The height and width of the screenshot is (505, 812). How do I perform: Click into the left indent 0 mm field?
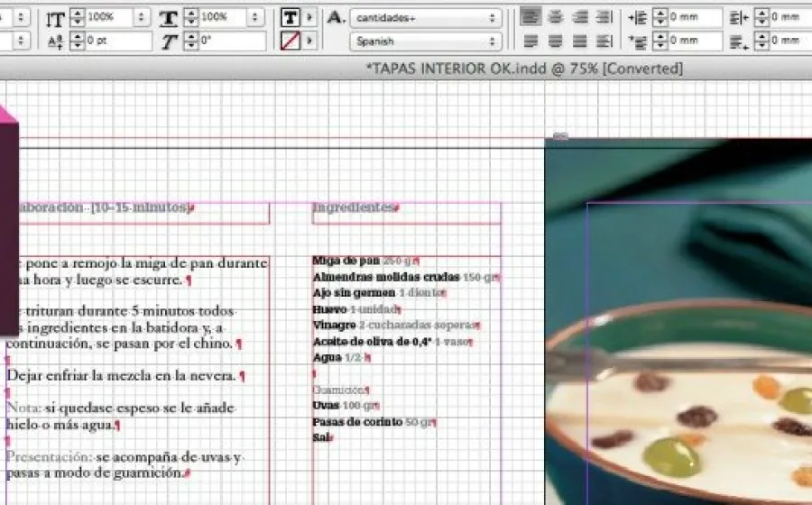[695, 18]
